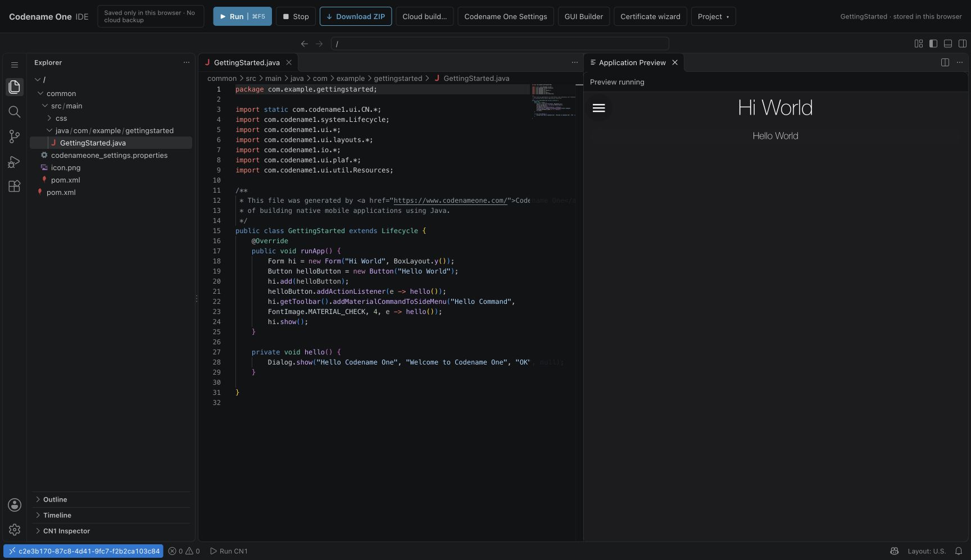Click the example breadcrumb segment
This screenshot has height=560, width=971.
click(x=351, y=78)
